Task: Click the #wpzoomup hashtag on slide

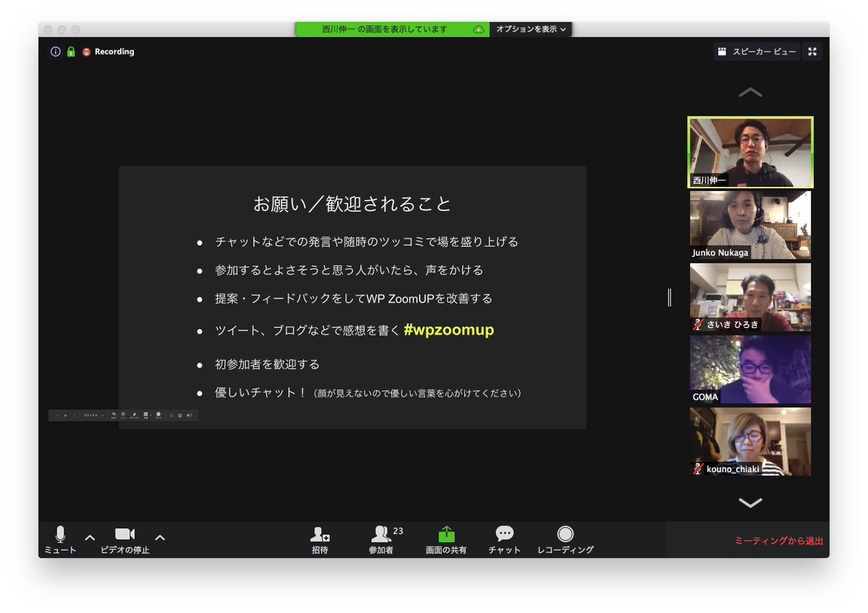Action: click(449, 330)
